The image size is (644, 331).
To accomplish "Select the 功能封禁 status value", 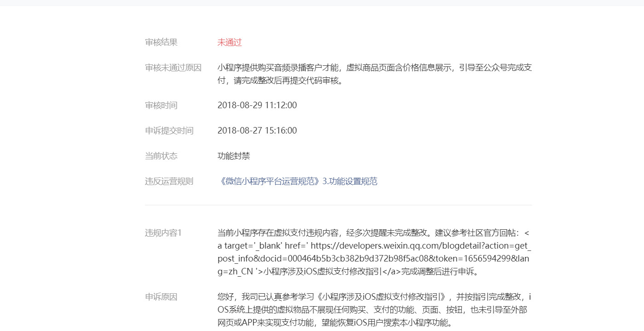I will [x=234, y=156].
